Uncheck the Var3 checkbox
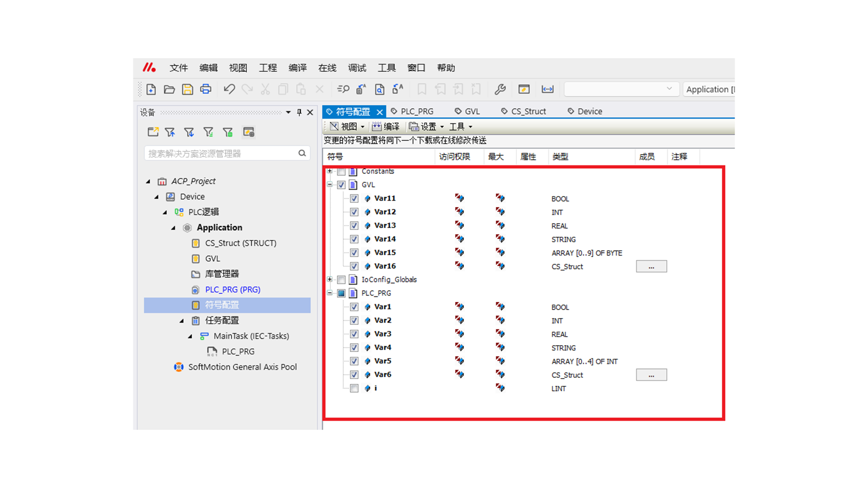The height and width of the screenshot is (488, 868). coord(354,334)
